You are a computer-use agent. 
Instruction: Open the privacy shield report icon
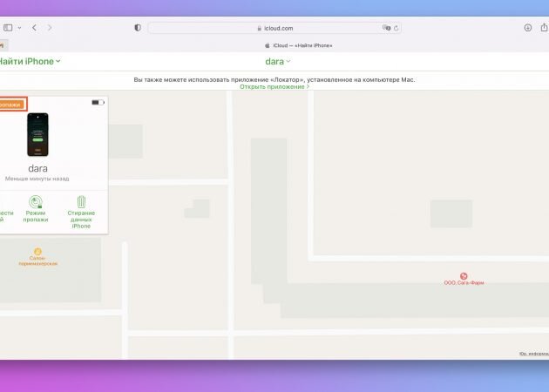pos(138,28)
